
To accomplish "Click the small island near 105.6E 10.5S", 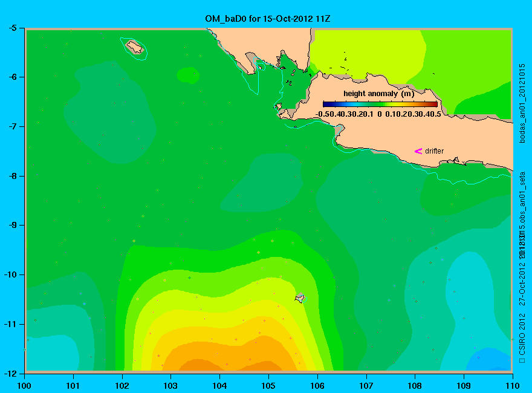I will click(300, 298).
